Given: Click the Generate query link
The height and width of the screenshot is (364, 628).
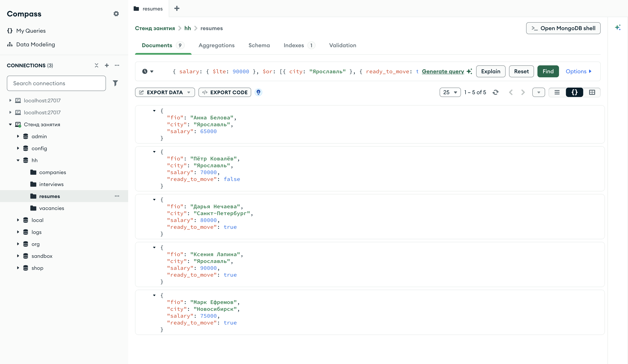Looking at the screenshot, I should (x=443, y=72).
